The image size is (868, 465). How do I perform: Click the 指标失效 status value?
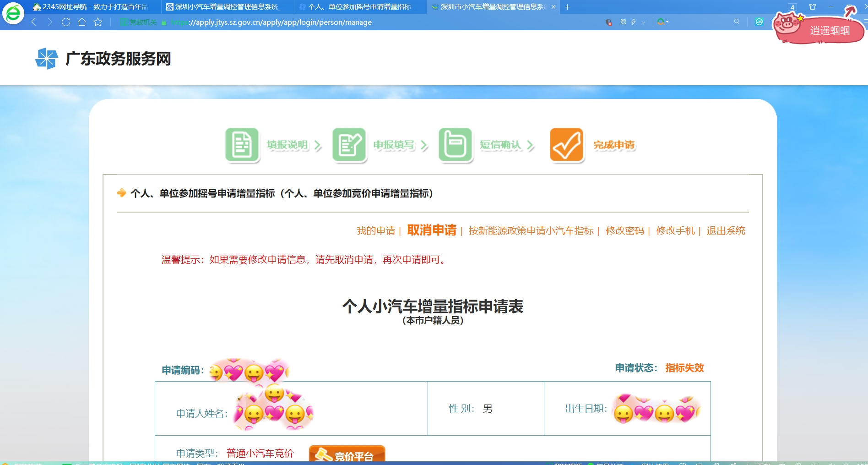coord(684,368)
